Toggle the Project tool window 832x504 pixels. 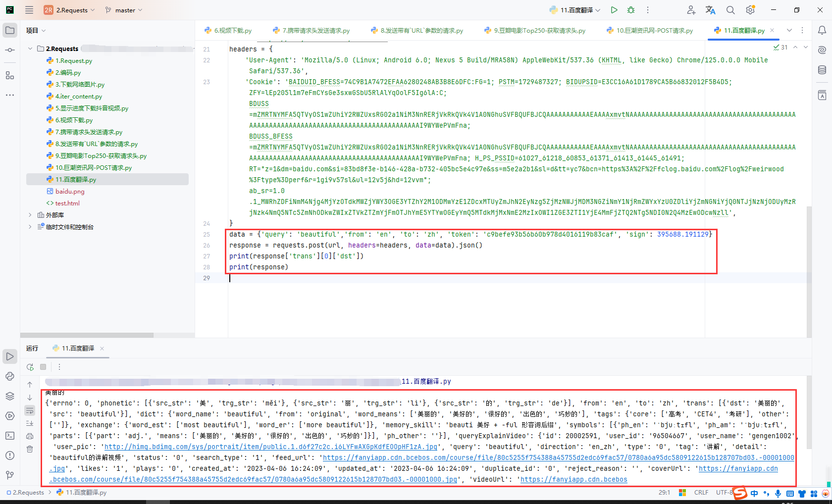10,30
